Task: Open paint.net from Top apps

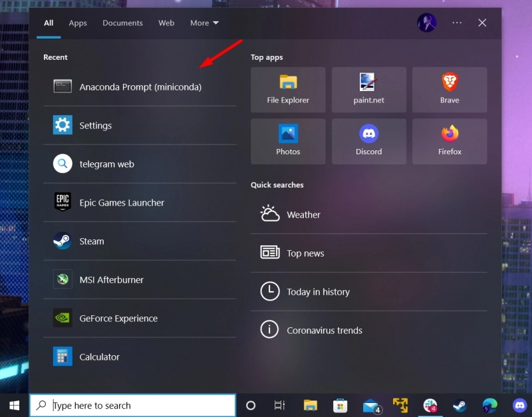Action: click(368, 89)
